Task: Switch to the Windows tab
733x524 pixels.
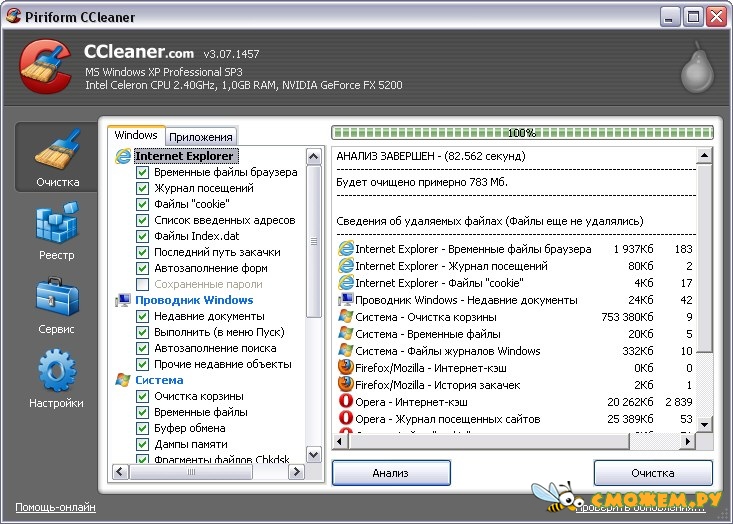Action: tap(136, 135)
